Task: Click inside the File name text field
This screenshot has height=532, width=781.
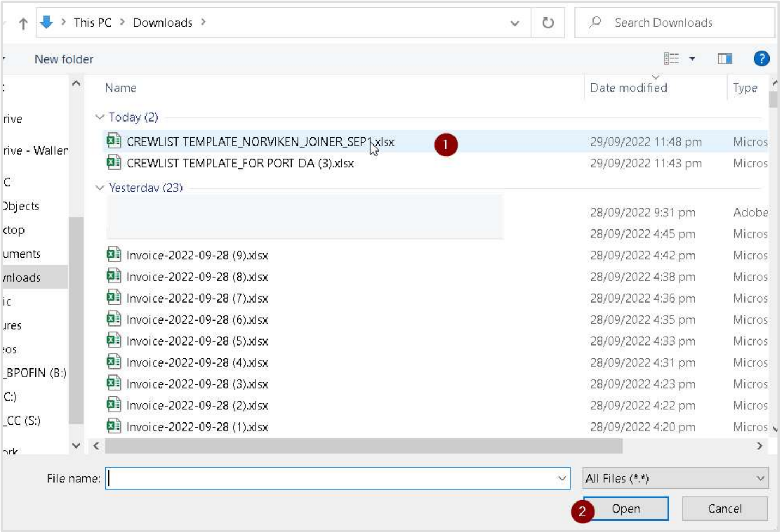Action: coord(327,479)
